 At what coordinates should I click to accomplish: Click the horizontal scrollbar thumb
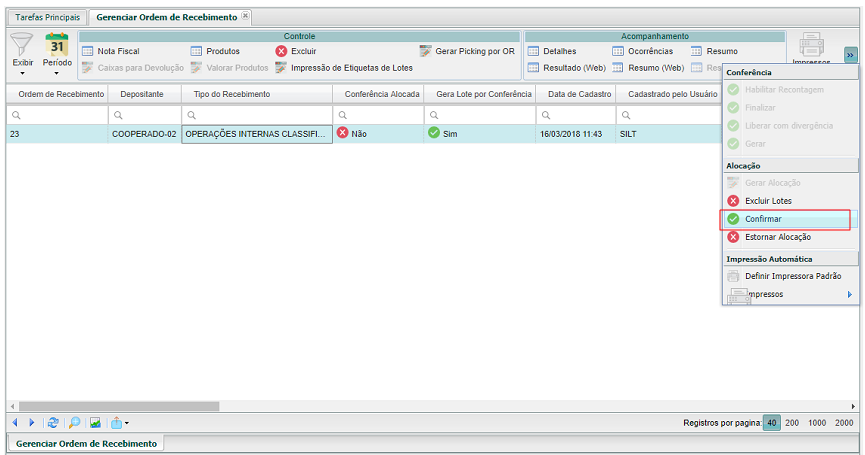coord(119,406)
